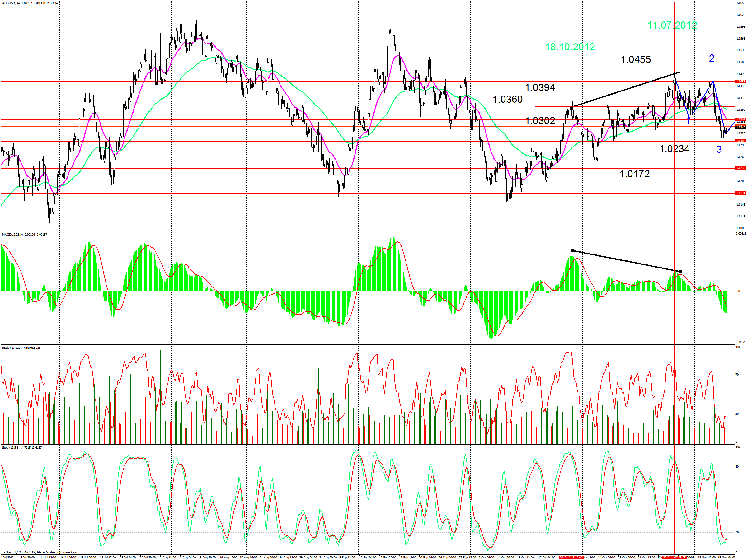Click the AUDUSD,H4 chart title text
The width and height of the screenshot is (747, 560).
[11, 3]
